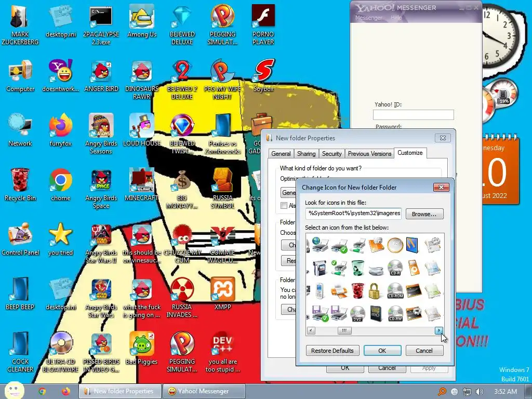Pick the orange fax machine icon
Viewport: 532px width, 399px height.
[338, 291]
